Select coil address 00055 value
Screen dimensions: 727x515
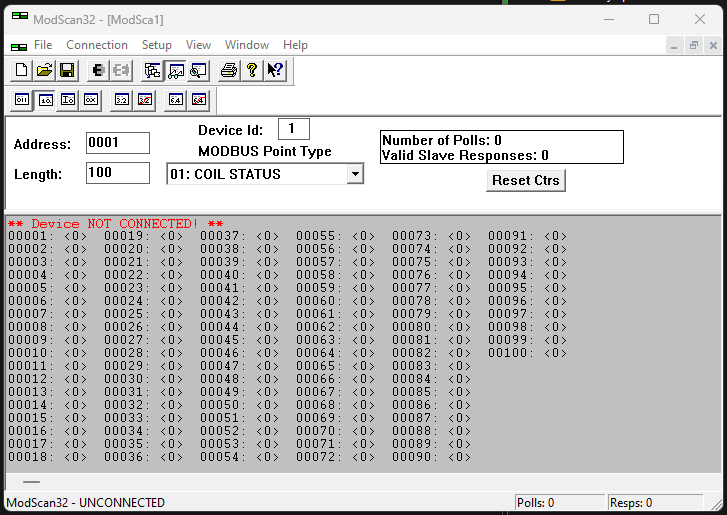363,236
